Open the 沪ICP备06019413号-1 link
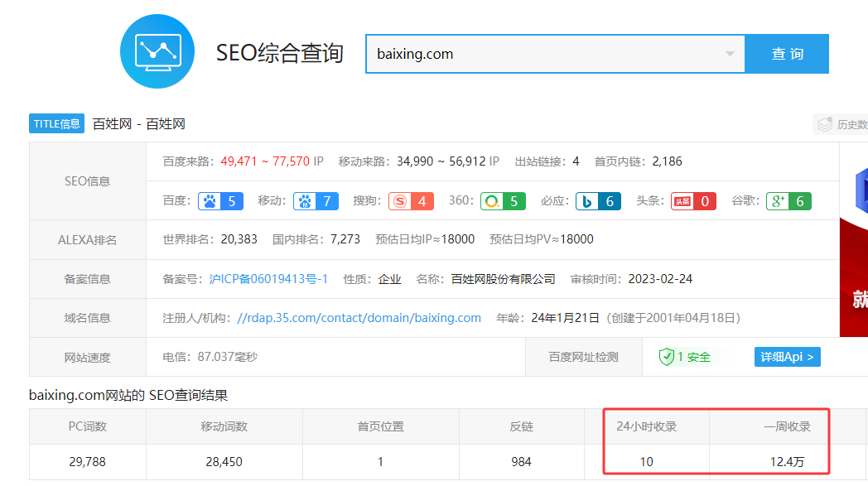This screenshot has width=868, height=486. pyautogui.click(x=268, y=279)
